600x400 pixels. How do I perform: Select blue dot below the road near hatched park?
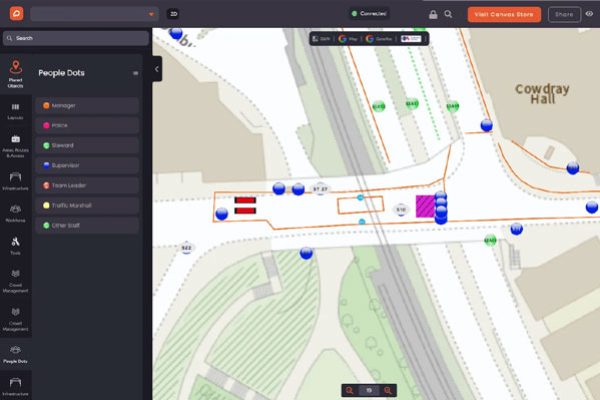coord(306,253)
